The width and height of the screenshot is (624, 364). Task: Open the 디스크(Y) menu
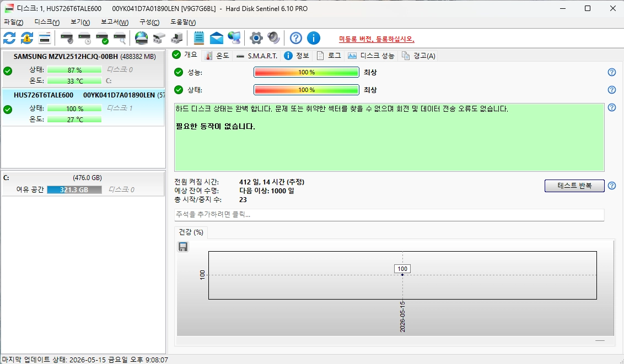coord(47,22)
